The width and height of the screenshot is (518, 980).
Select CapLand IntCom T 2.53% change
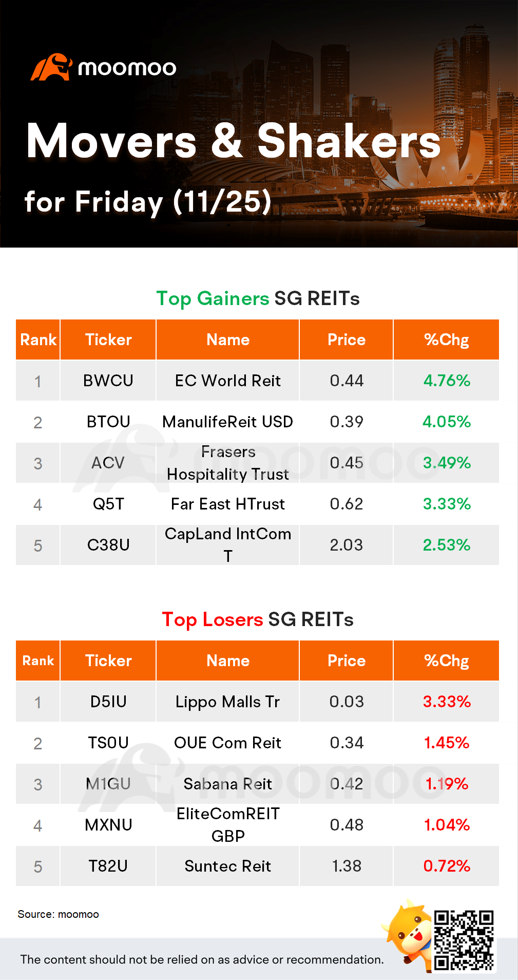pos(446,545)
